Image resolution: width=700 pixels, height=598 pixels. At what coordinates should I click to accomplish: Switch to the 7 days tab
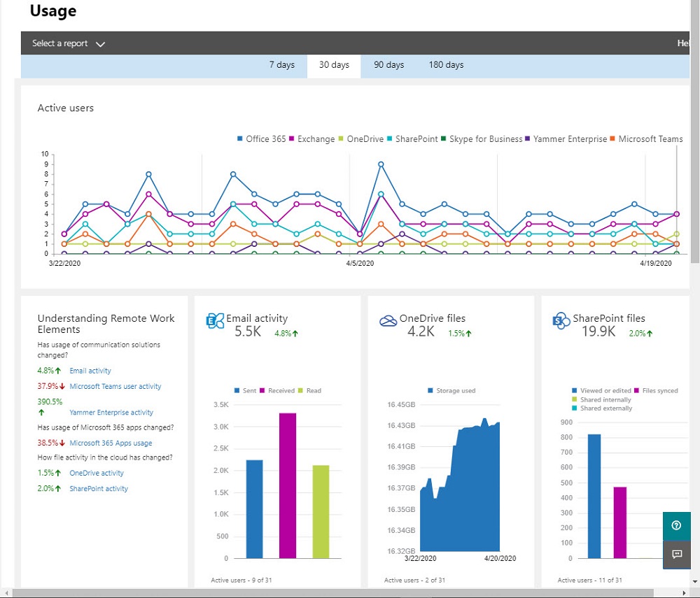281,64
